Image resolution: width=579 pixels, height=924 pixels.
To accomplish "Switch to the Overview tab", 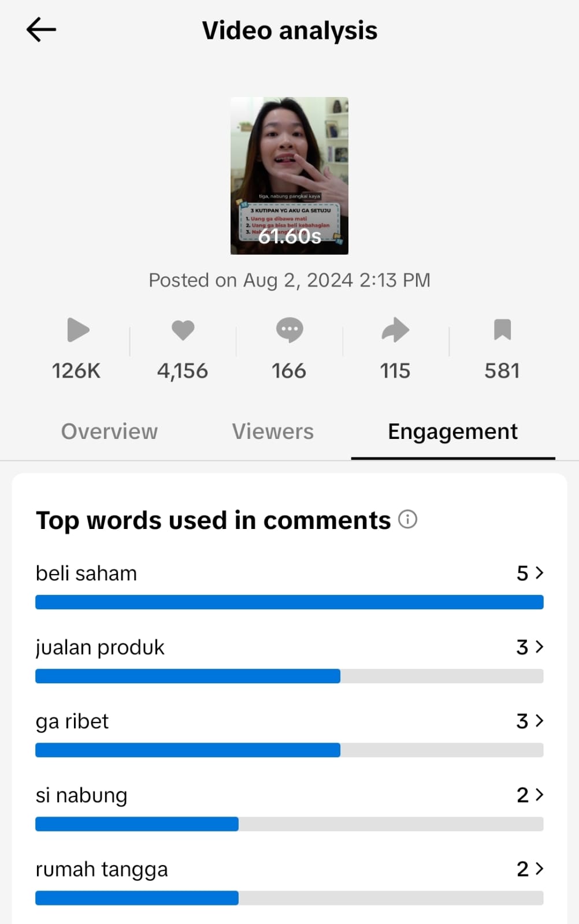I will [109, 431].
